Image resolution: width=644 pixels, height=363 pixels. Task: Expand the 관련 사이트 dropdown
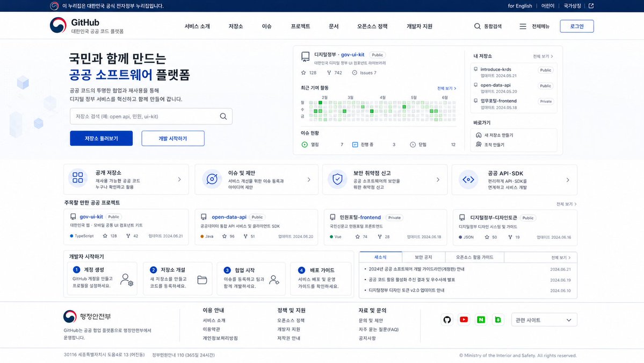[544, 320]
